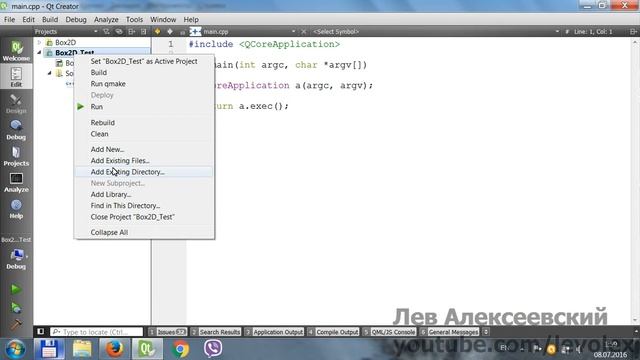The height and width of the screenshot is (360, 640).
Task: Collapse the Box2D_Test project node
Action: click(40, 53)
